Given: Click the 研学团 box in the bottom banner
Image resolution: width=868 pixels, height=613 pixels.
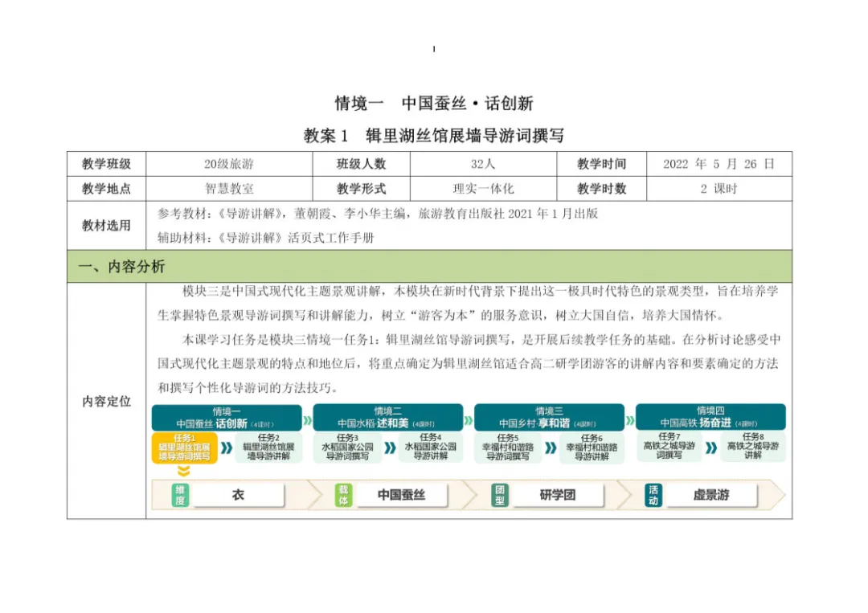Looking at the screenshot, I should [558, 495].
